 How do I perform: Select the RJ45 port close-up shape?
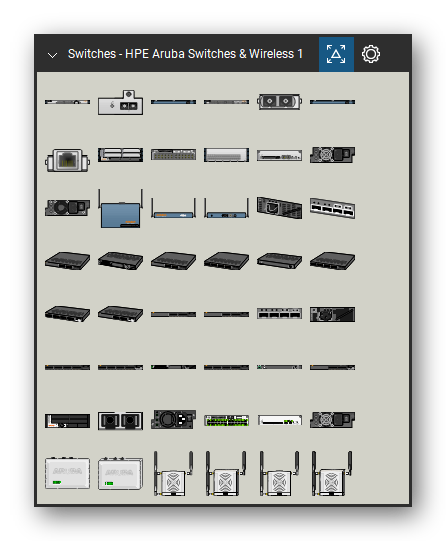[68, 160]
